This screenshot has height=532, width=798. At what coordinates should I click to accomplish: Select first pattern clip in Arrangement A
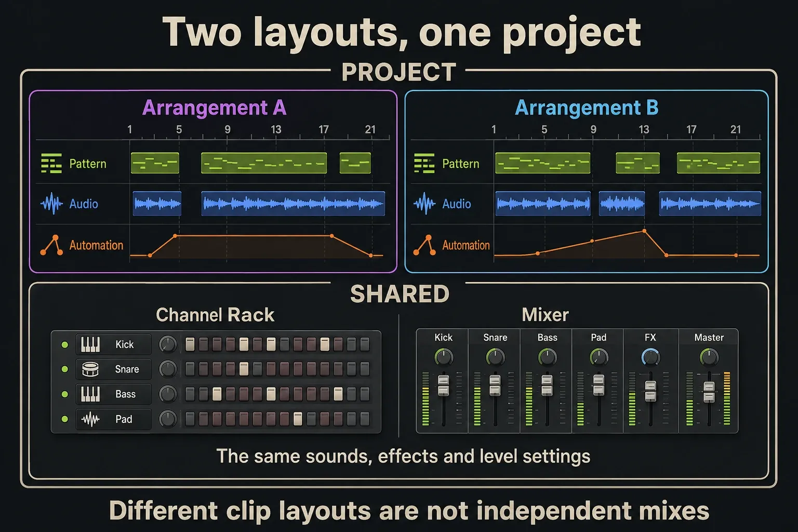tap(155, 163)
